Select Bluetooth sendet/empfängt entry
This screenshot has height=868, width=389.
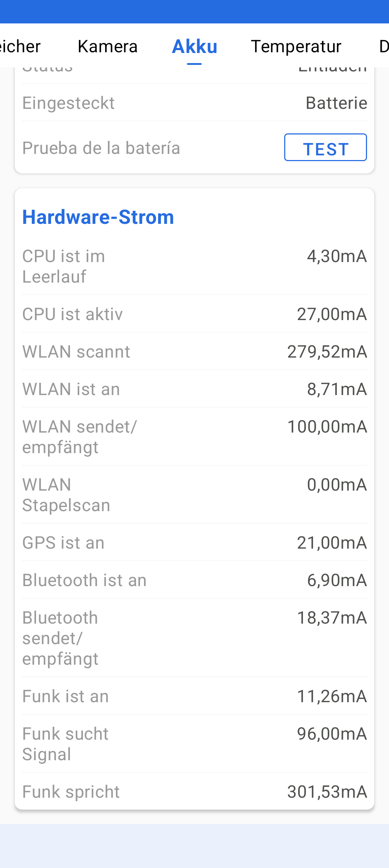(x=194, y=638)
